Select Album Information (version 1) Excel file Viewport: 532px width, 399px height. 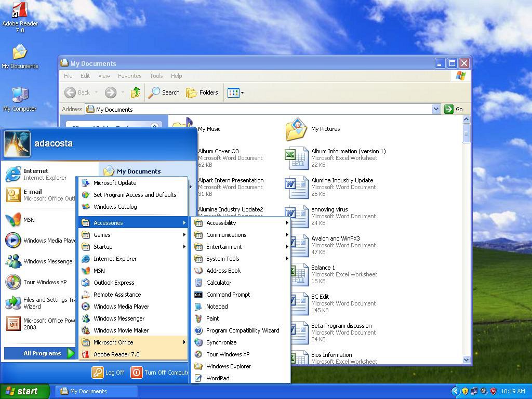(x=335, y=158)
